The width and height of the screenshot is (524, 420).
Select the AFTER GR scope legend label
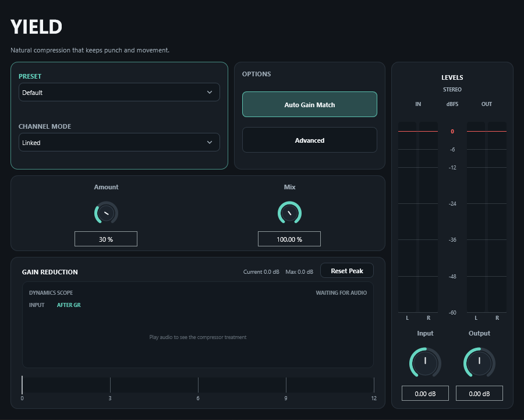69,305
